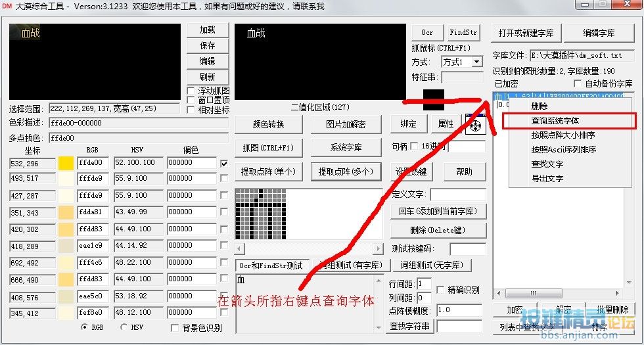Click the 字库文件 path field

pyautogui.click(x=582, y=55)
